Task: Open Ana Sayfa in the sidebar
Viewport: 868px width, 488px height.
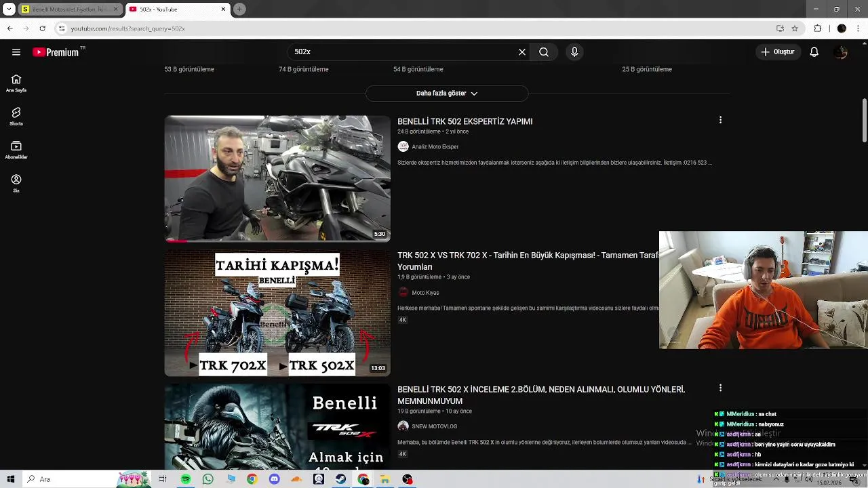Action: [x=16, y=83]
